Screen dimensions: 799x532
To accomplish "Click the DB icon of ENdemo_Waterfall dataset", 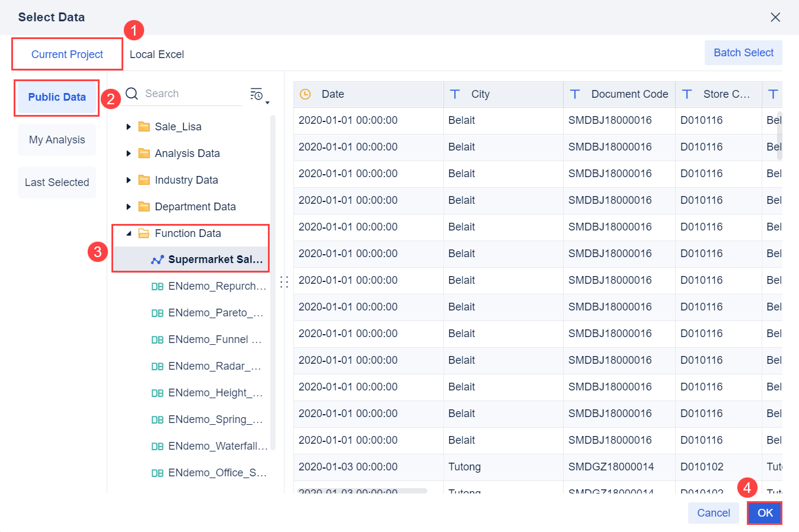I will pos(158,446).
